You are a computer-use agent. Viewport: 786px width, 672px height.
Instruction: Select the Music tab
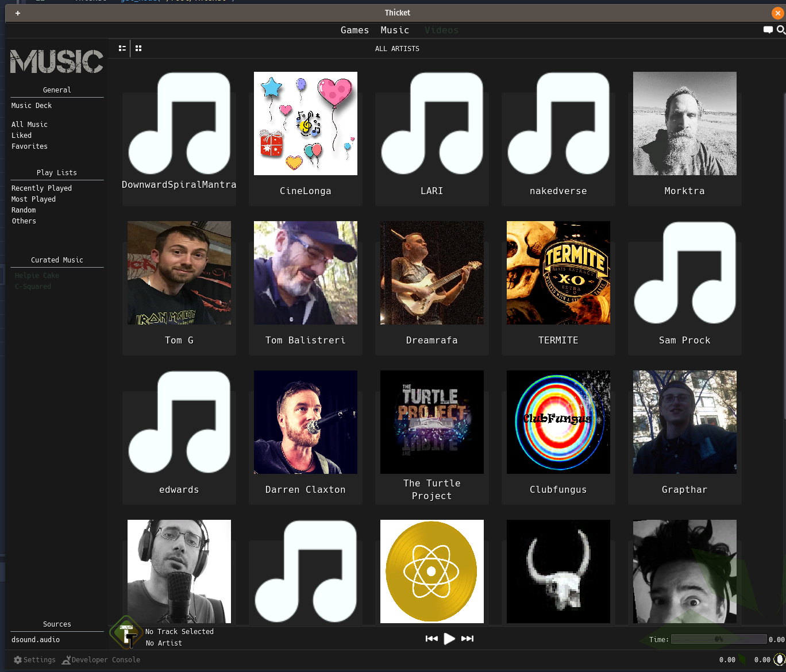tap(395, 30)
